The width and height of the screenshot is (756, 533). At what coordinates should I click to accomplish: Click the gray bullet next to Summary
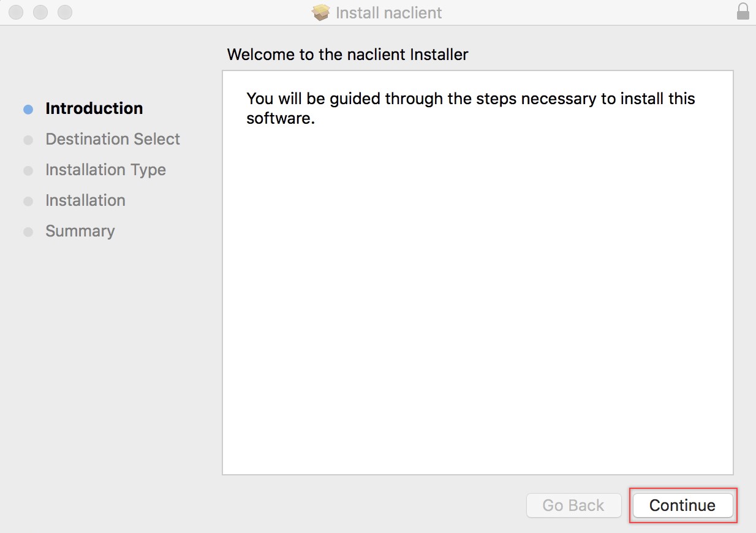tap(28, 232)
